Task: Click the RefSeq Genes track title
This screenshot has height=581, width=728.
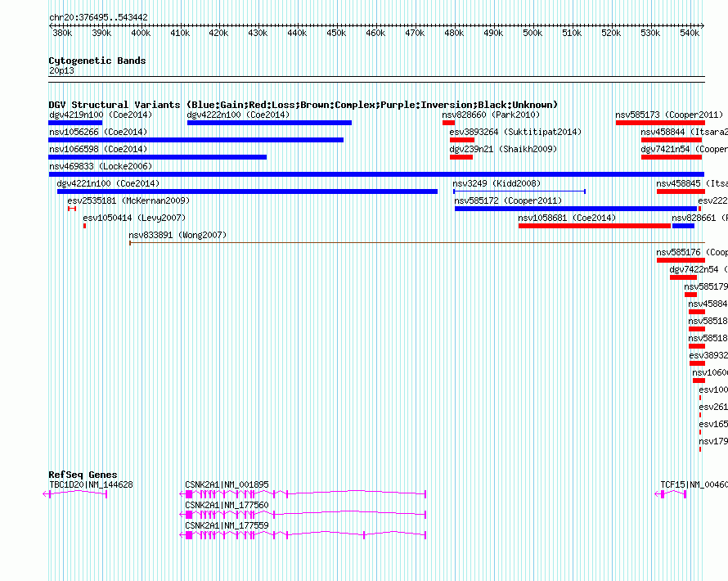Action: (83, 475)
